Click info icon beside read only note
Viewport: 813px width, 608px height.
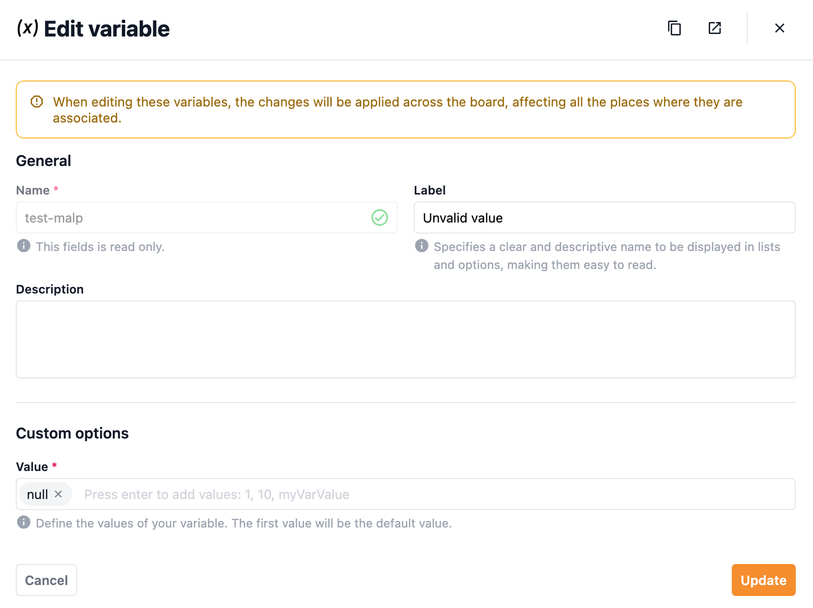pyautogui.click(x=24, y=246)
